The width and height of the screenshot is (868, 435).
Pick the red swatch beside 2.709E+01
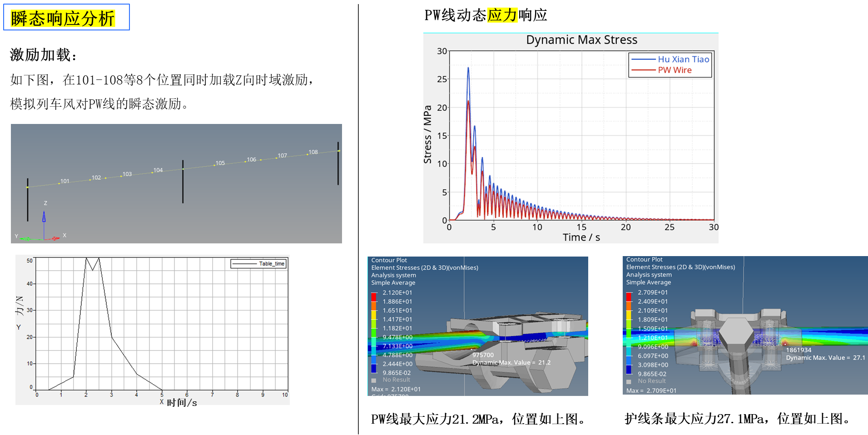pos(629,297)
